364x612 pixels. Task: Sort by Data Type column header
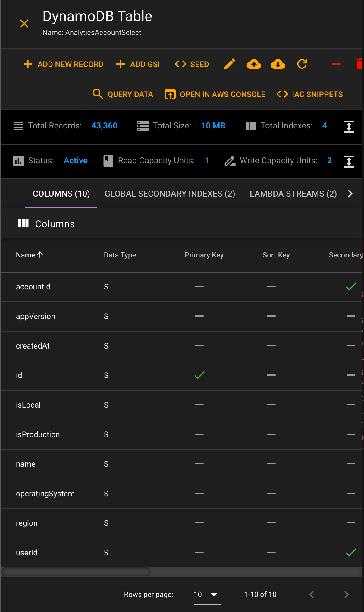120,255
